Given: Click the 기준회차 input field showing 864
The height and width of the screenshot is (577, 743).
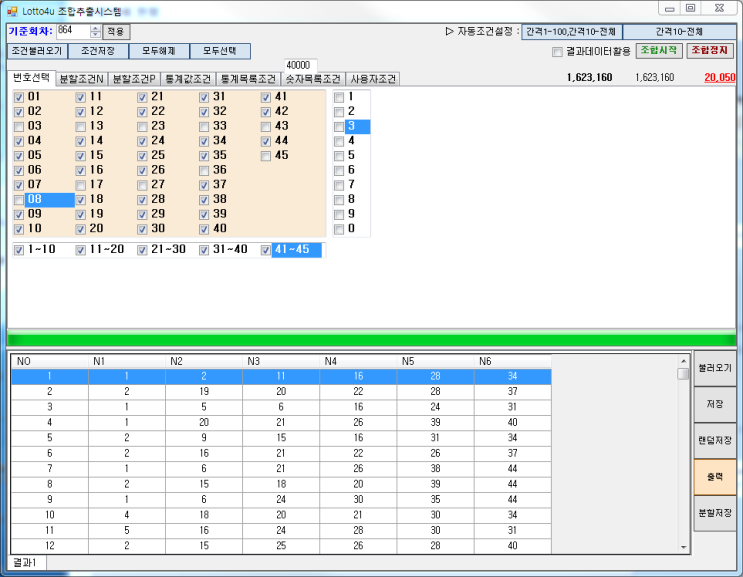Looking at the screenshot, I should pos(73,31).
